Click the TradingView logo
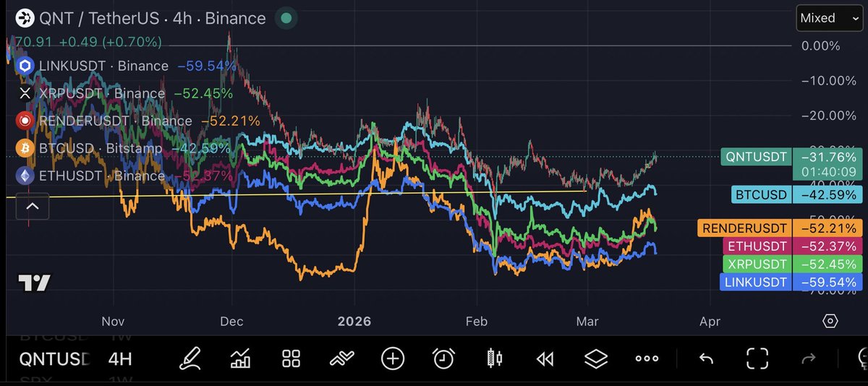This screenshot has width=868, height=386. coord(34,283)
